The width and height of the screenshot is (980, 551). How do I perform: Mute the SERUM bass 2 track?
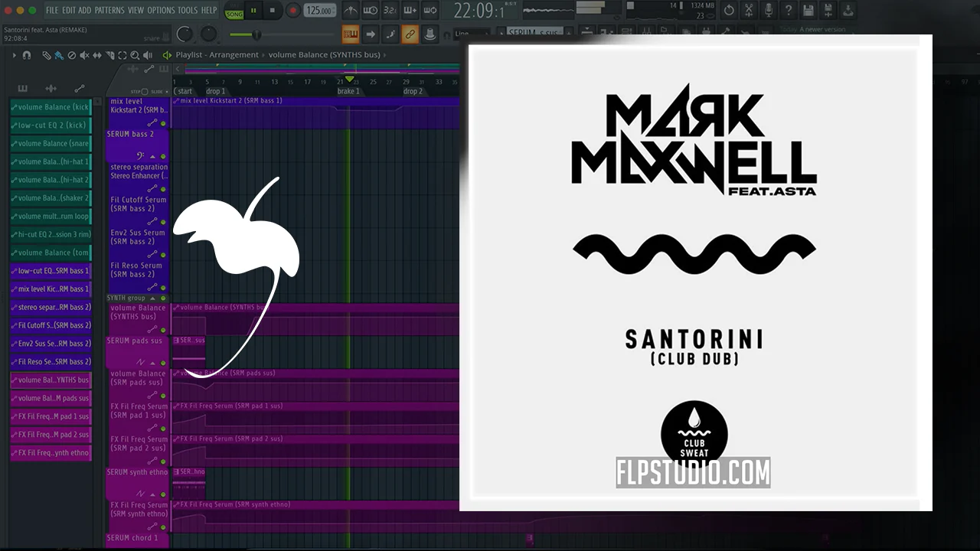(x=163, y=156)
